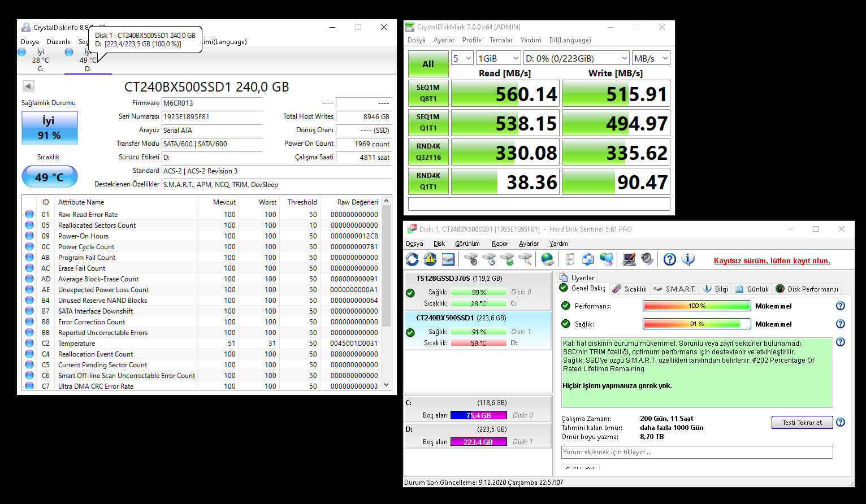Viewport: 866px width, 504px height.
Task: Click the globe-with-disk icon in Sentinel toolbar
Action: 548,259
